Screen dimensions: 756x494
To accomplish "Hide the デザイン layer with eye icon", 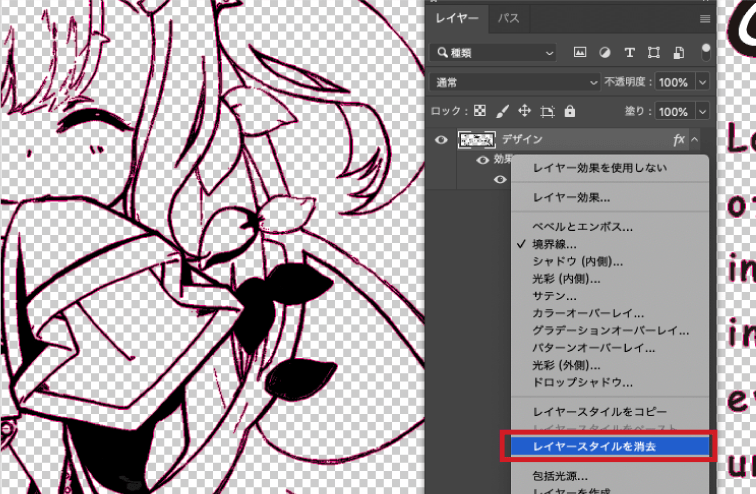I will [x=440, y=140].
